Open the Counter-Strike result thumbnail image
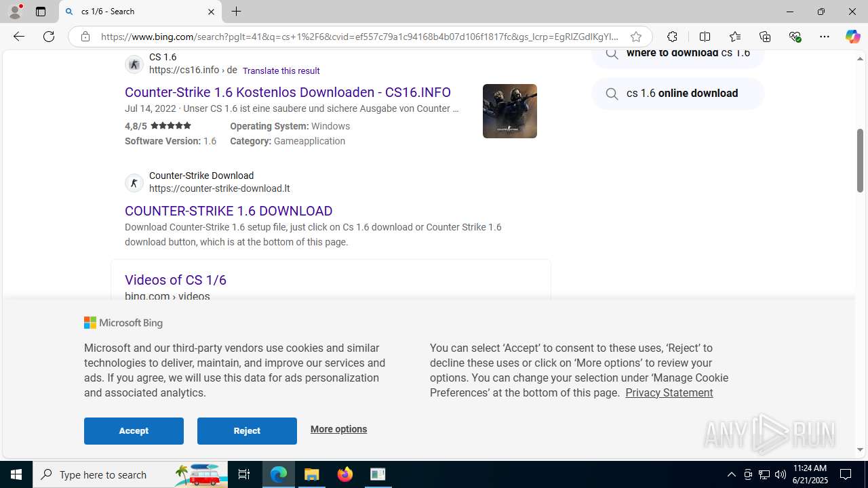This screenshot has height=488, width=868. [x=510, y=111]
